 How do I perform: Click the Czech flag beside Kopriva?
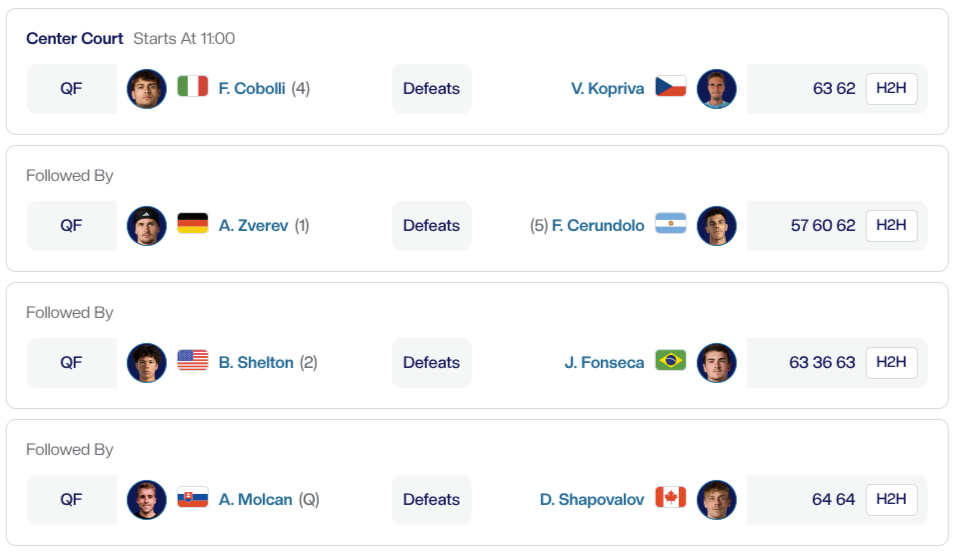pyautogui.click(x=670, y=88)
